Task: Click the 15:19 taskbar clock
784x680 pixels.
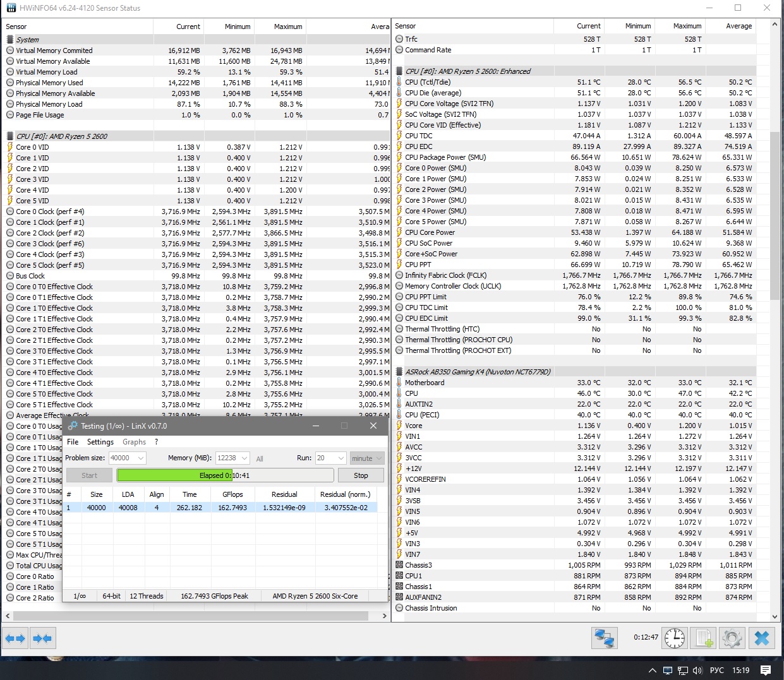Action: (x=741, y=671)
